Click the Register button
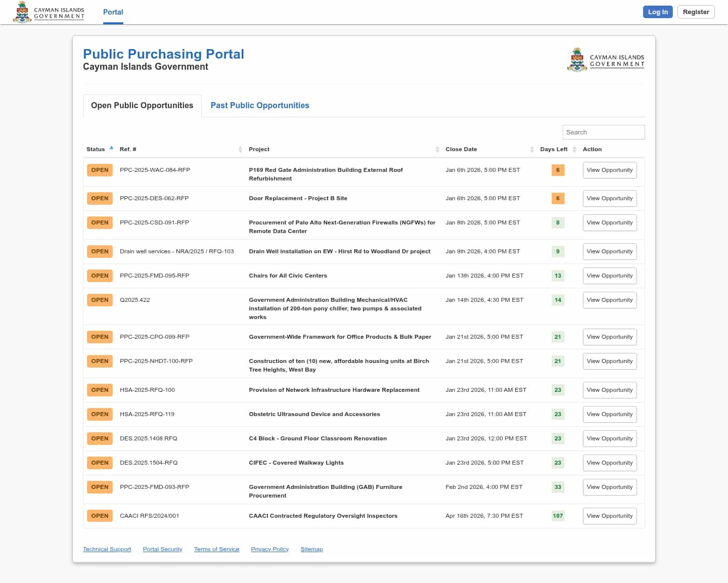728x583 pixels. tap(696, 12)
